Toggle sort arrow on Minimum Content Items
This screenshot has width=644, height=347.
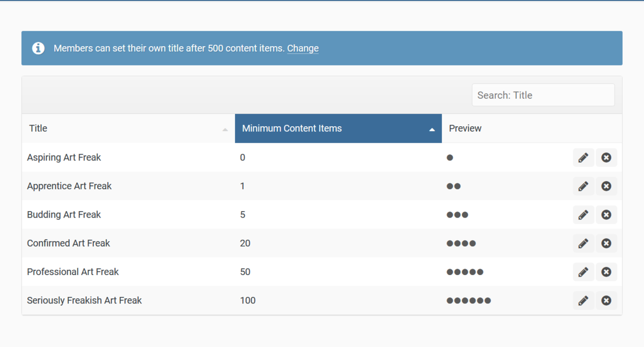pos(432,129)
